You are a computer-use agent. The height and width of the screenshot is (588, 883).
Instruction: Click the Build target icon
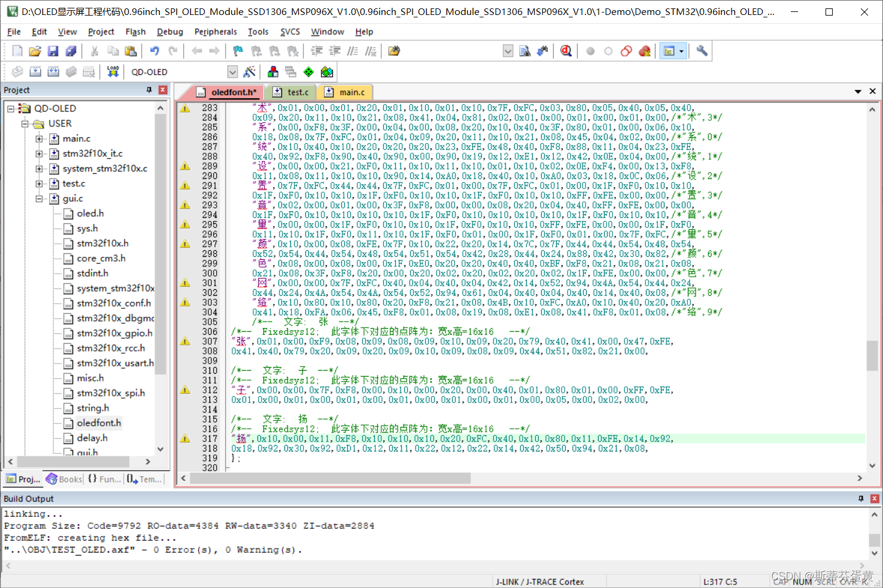[35, 72]
